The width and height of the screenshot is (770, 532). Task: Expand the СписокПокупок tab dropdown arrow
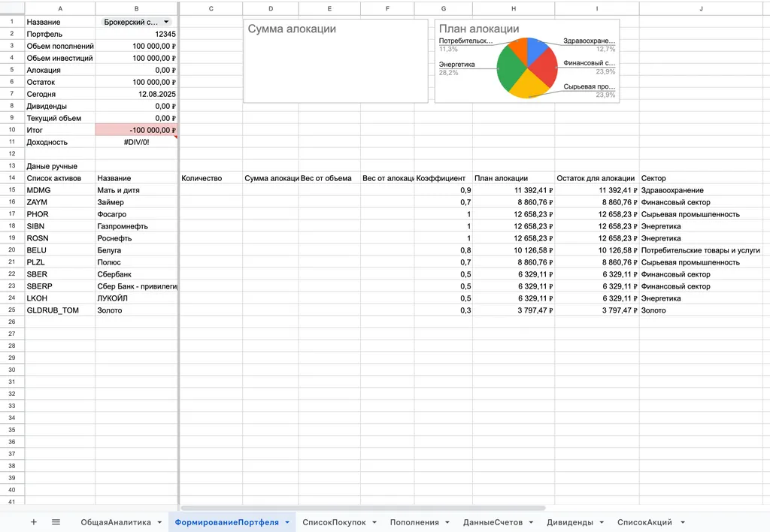tap(374, 522)
